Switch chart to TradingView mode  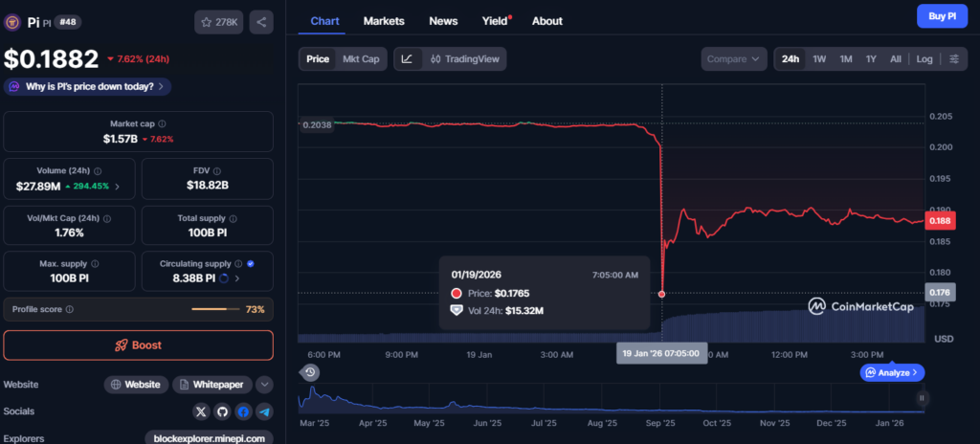(x=465, y=59)
